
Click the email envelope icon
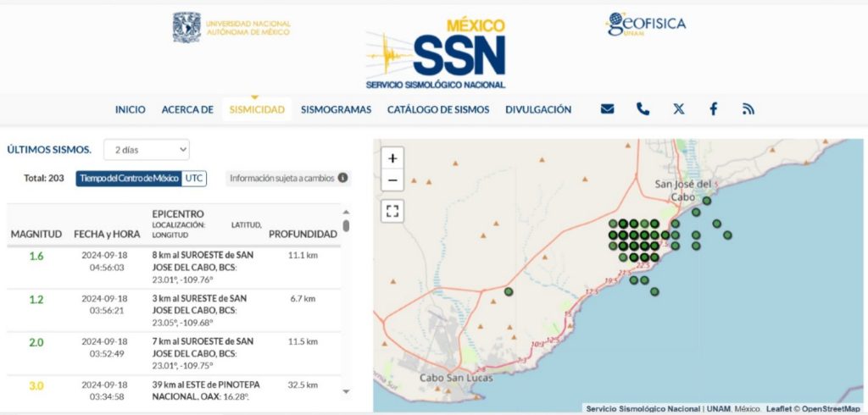607,109
